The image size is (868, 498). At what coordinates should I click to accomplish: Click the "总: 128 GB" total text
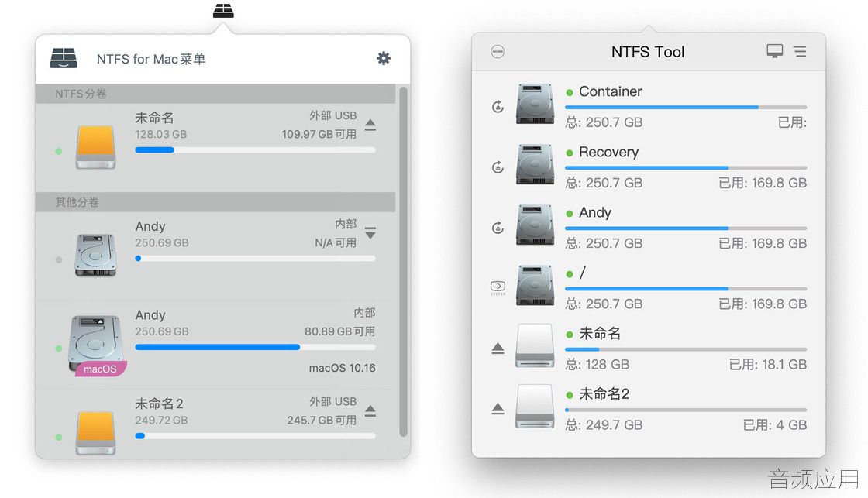tap(598, 364)
